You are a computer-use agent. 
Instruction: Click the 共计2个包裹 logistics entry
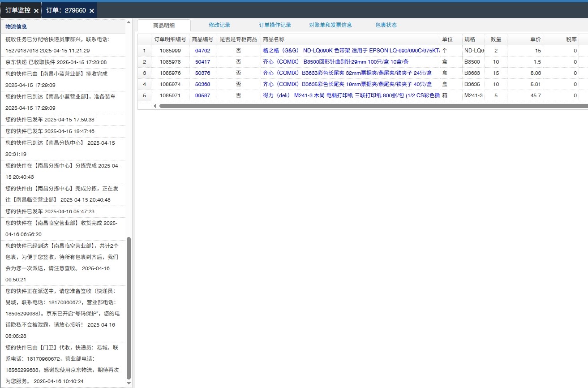63,263
